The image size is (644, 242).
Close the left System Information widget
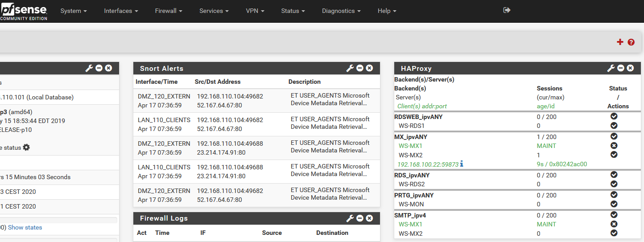[x=108, y=68]
